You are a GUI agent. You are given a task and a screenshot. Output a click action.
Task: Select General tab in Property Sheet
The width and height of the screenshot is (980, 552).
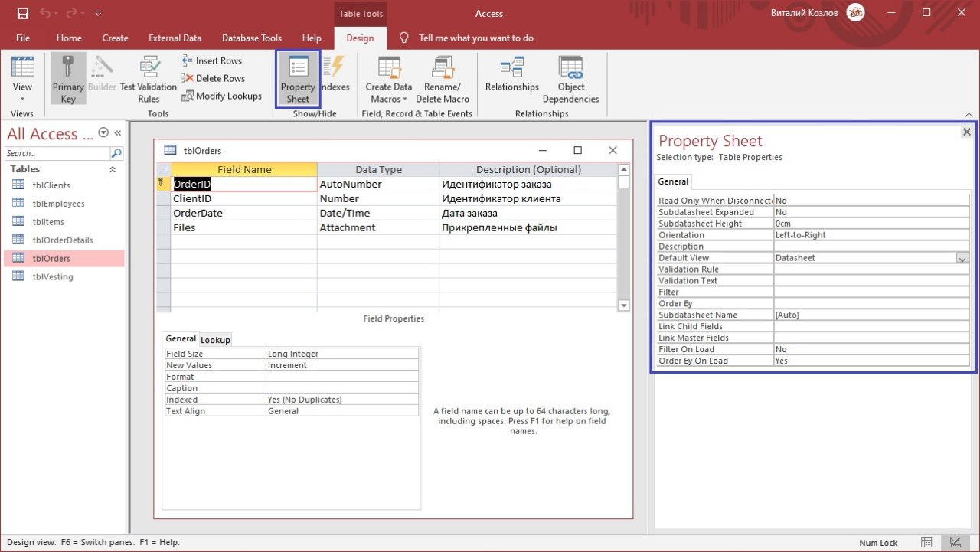pyautogui.click(x=673, y=181)
